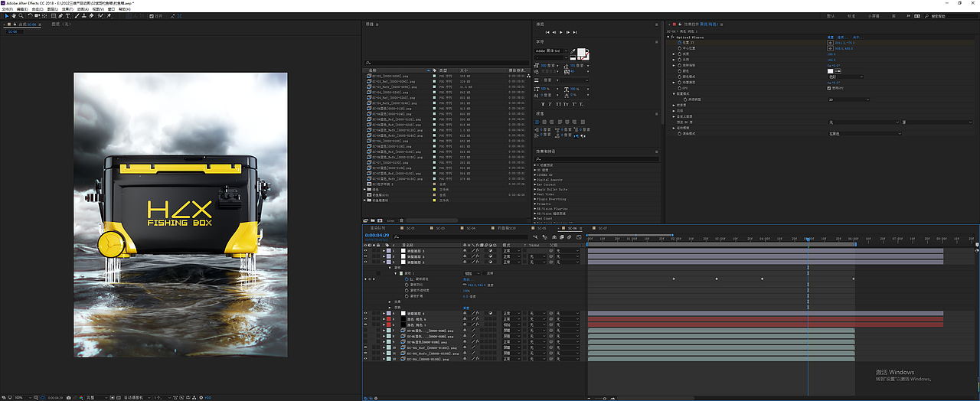Collapse the Optical Flares effect group
980x401 pixels.
668,37
